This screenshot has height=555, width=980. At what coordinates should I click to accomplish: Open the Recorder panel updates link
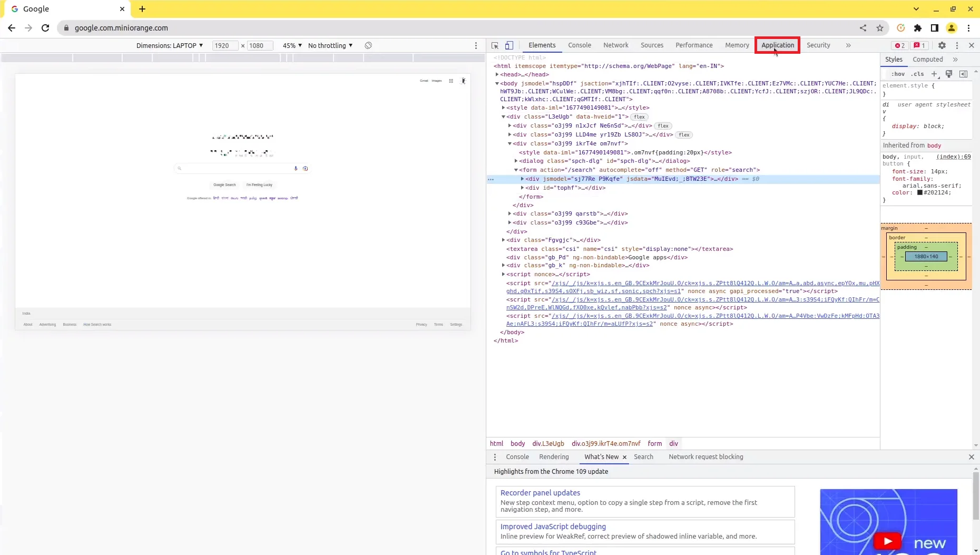pyautogui.click(x=540, y=492)
